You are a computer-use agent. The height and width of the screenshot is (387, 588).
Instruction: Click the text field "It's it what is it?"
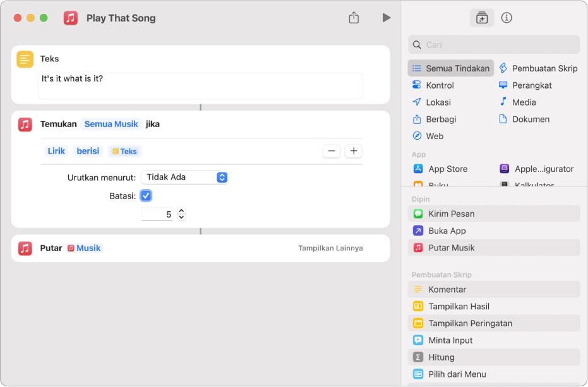(x=201, y=86)
